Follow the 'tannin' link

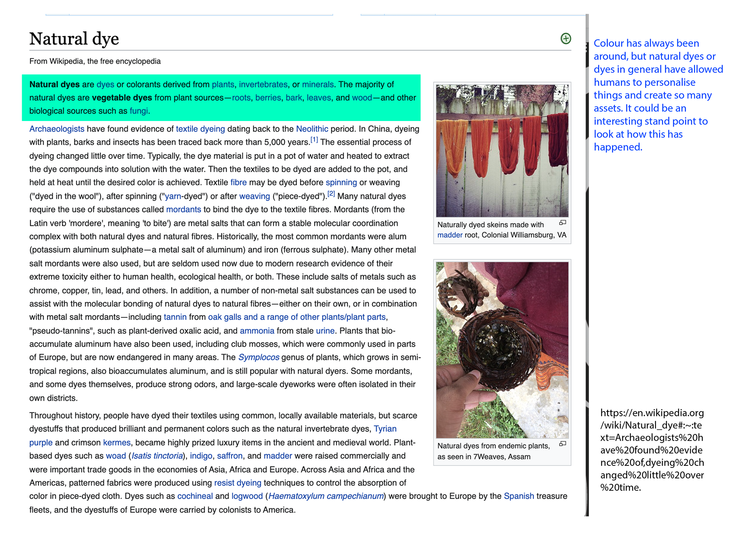pyautogui.click(x=175, y=317)
